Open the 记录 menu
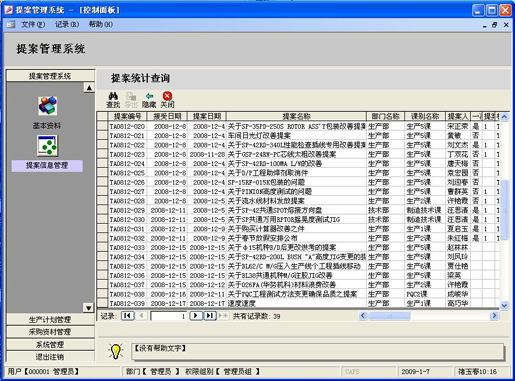515x381 pixels. click(67, 24)
